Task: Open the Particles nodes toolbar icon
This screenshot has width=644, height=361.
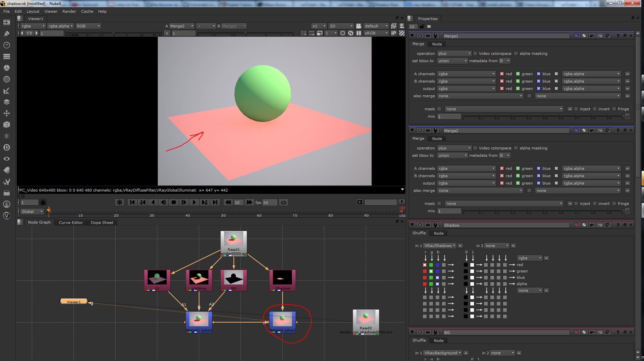Action: pyautogui.click(x=6, y=136)
